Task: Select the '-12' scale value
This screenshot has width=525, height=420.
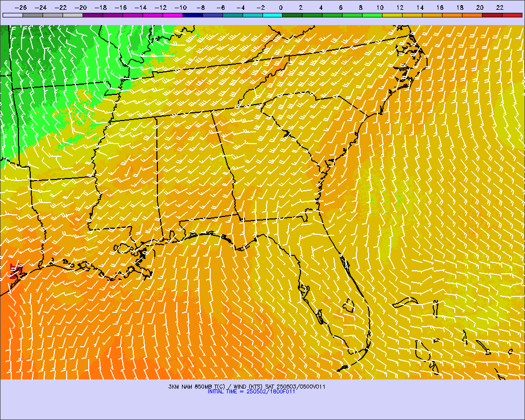Action: coord(160,7)
